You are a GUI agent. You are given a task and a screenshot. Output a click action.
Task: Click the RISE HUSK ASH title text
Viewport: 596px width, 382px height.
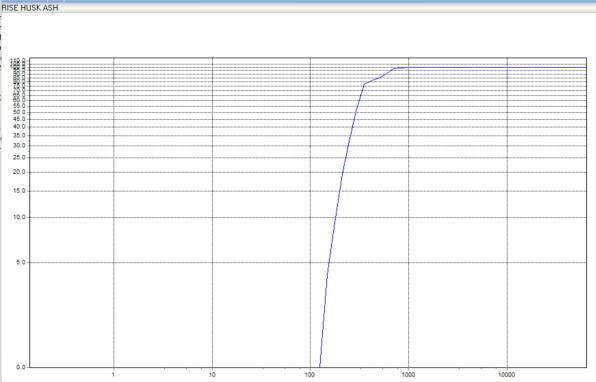coord(30,8)
